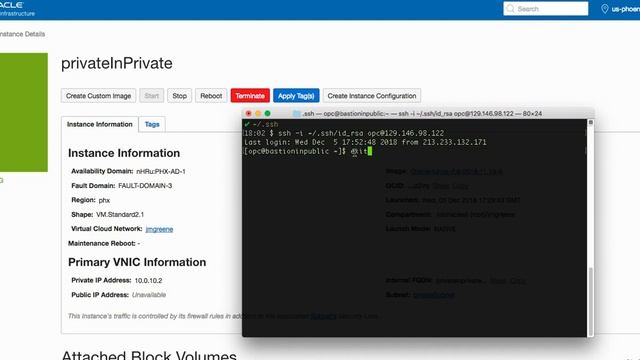Click the Private IP Address 10.0.10.2
The width and height of the screenshot is (640, 360).
coord(148,281)
